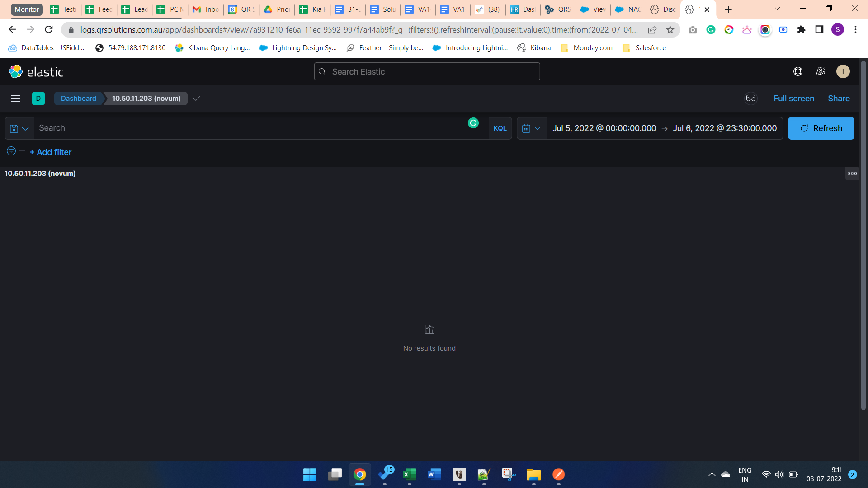Open the user avatar account menu
The image size is (868, 488).
843,71
